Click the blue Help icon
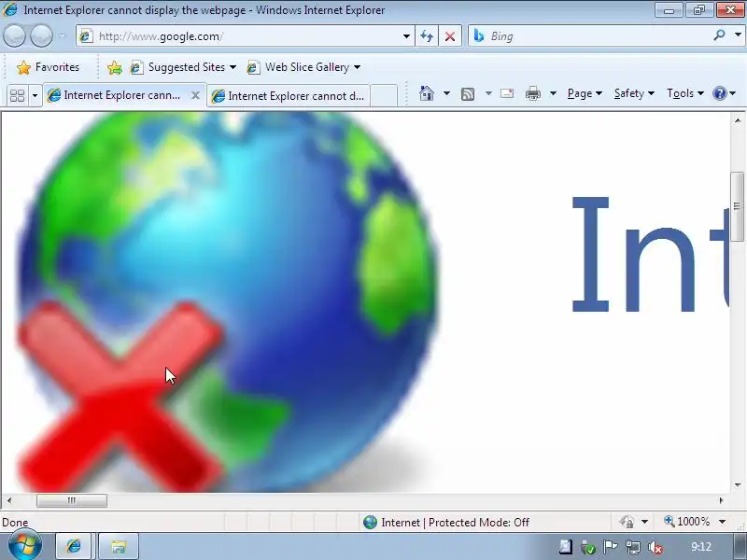 pyautogui.click(x=720, y=93)
